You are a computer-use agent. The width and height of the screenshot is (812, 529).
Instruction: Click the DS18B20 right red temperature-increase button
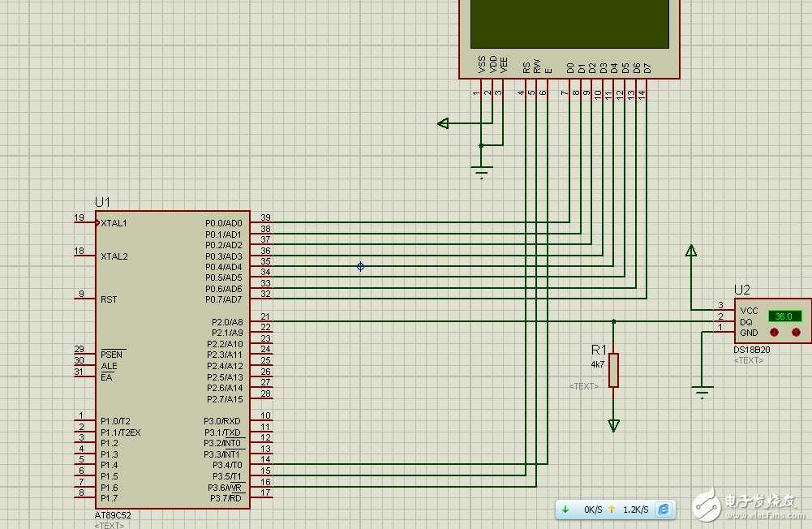[796, 332]
